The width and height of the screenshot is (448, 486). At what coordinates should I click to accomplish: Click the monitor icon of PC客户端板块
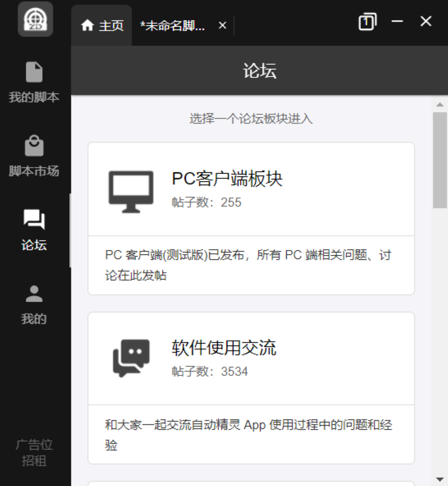coord(131,191)
